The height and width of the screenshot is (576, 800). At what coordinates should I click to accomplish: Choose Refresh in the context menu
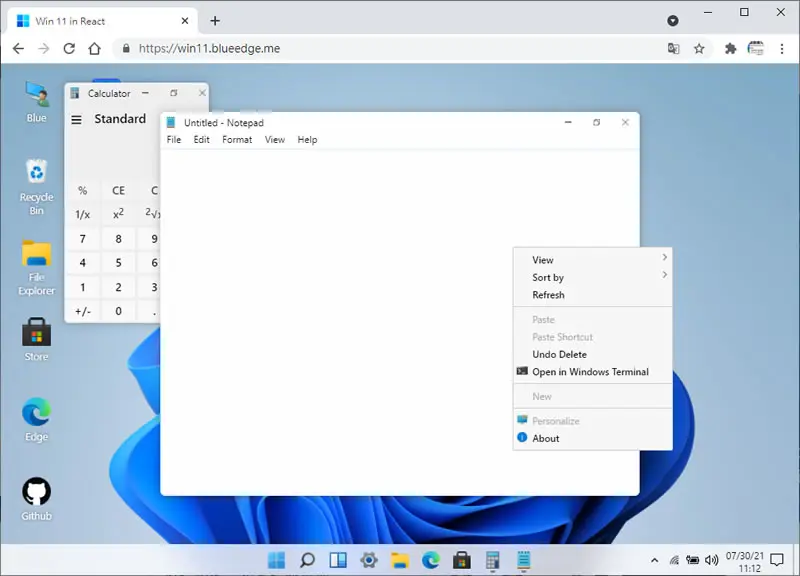pos(592,295)
